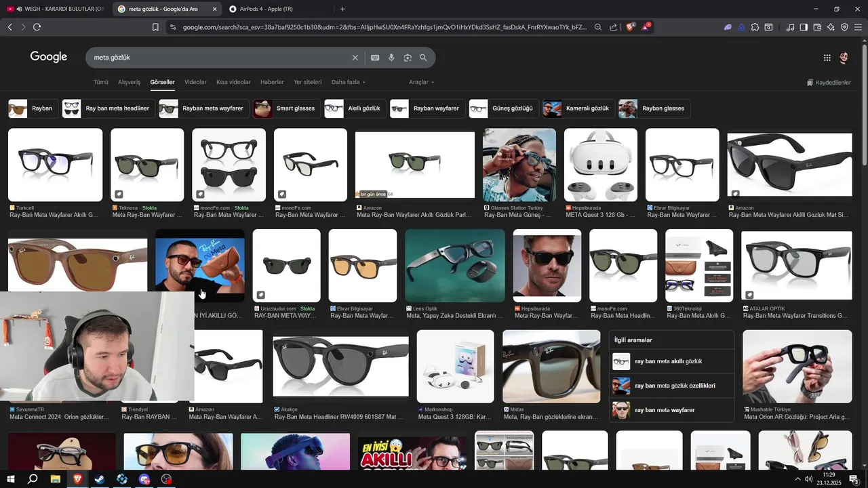Switch to the 'Yer siteleri' tab

308,82
